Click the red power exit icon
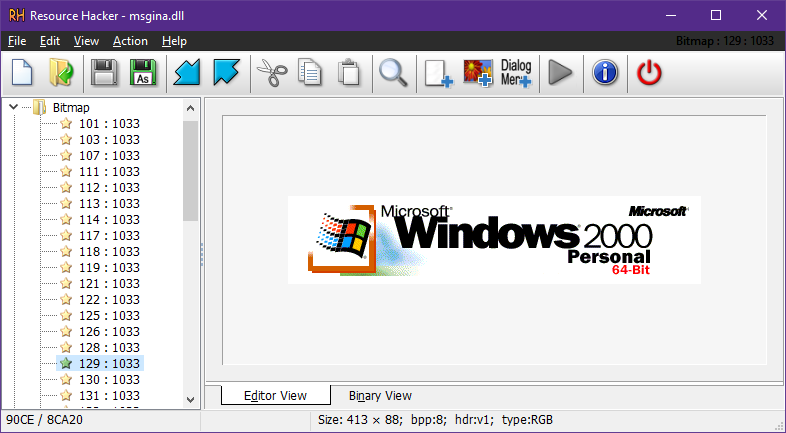 point(649,73)
